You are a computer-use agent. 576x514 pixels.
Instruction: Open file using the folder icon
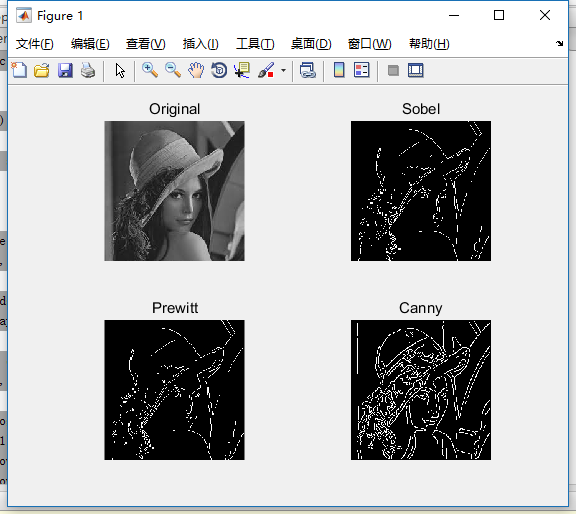pyautogui.click(x=42, y=70)
